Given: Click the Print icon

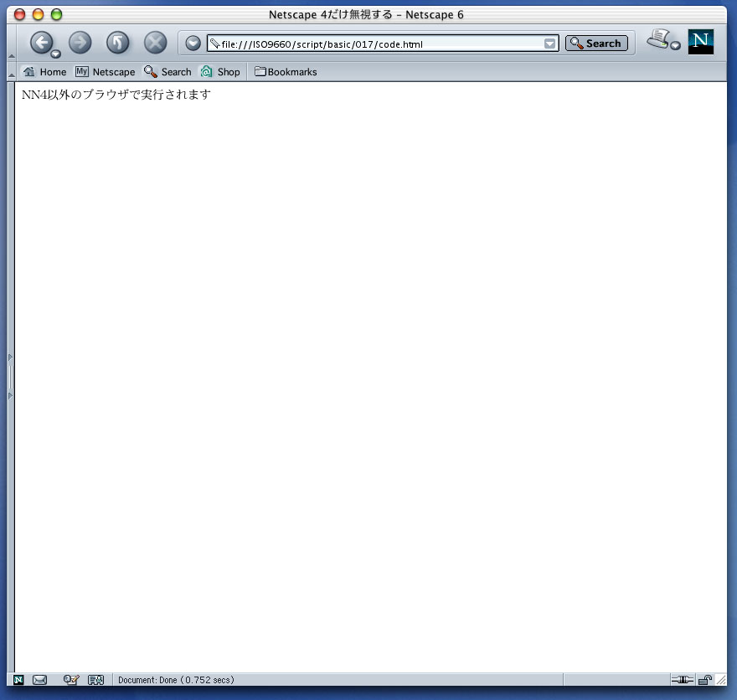Looking at the screenshot, I should (x=658, y=39).
